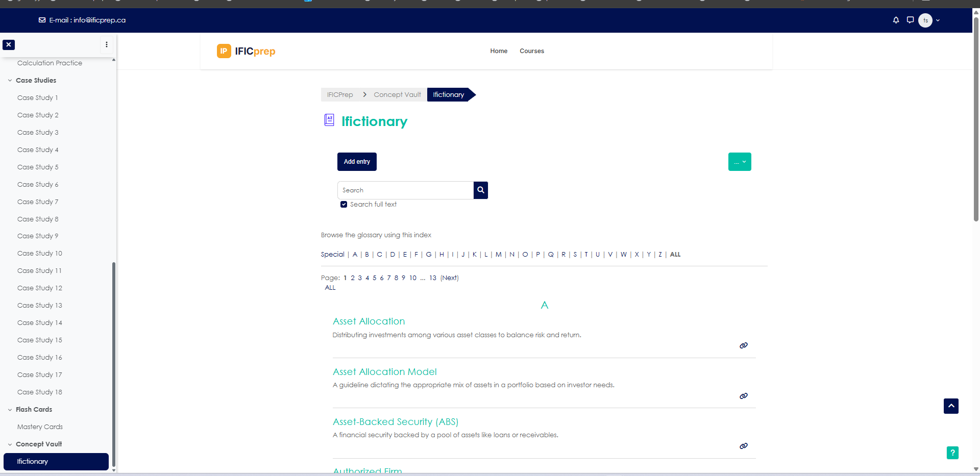Screen dimensions: 980x476
Task: Open the Asset Allocation Model entry title
Action: (x=385, y=372)
